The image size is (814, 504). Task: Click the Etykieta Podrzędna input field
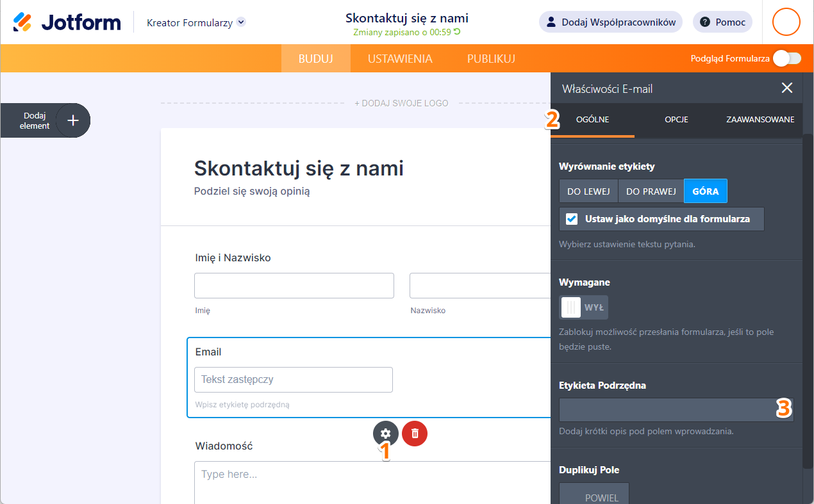(x=667, y=410)
